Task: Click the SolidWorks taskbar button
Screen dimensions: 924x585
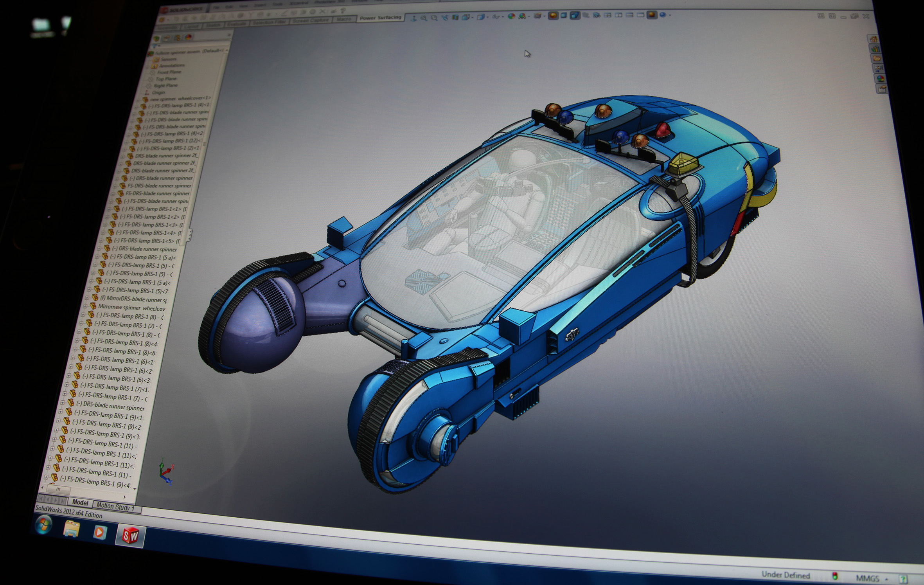Action: click(130, 535)
